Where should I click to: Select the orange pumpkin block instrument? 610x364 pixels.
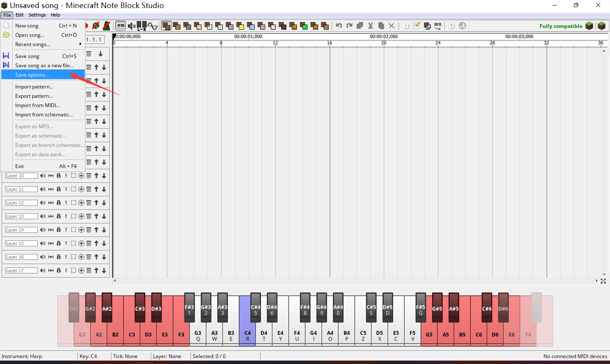tap(293, 26)
